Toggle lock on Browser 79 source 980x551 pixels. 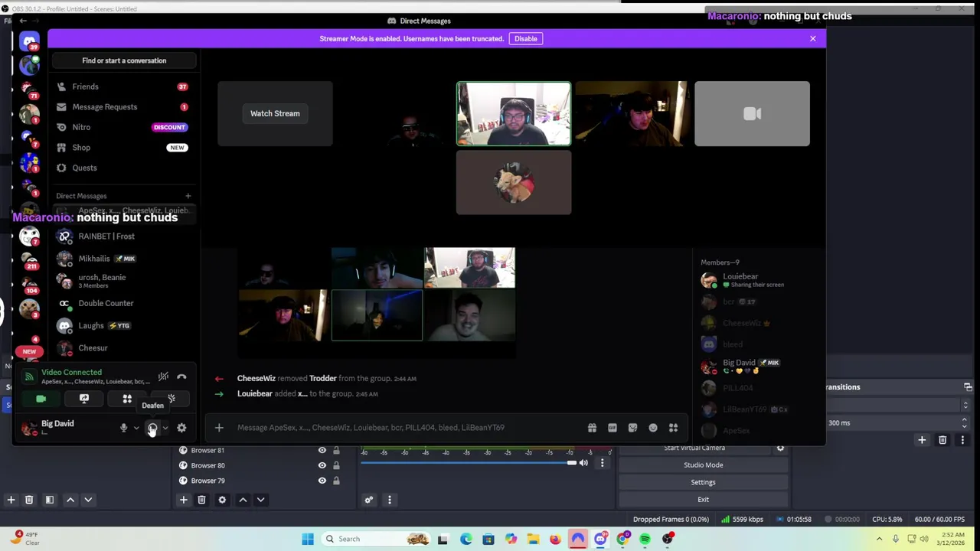point(336,481)
